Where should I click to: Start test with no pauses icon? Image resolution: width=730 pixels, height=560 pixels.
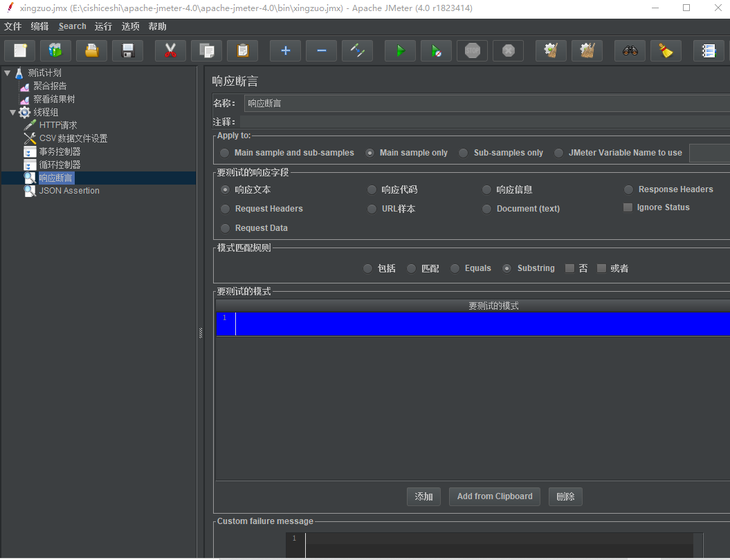[x=436, y=50]
